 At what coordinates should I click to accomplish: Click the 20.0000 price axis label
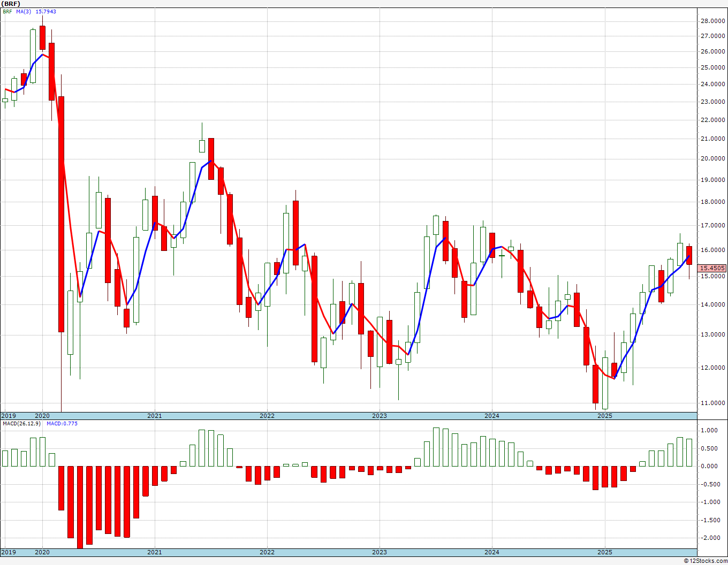713,158
